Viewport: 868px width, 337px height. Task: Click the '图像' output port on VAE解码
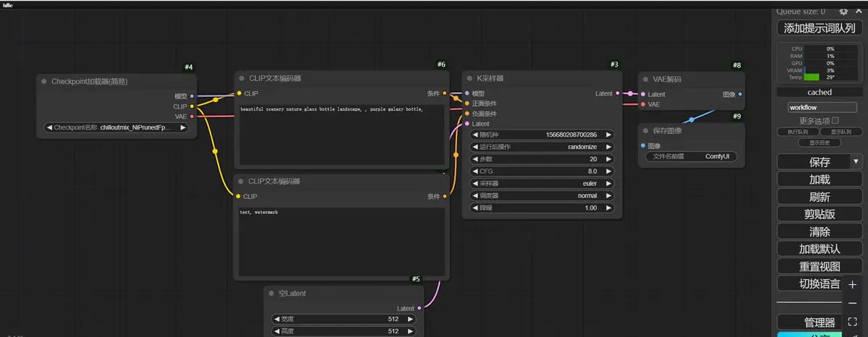pyautogui.click(x=739, y=94)
